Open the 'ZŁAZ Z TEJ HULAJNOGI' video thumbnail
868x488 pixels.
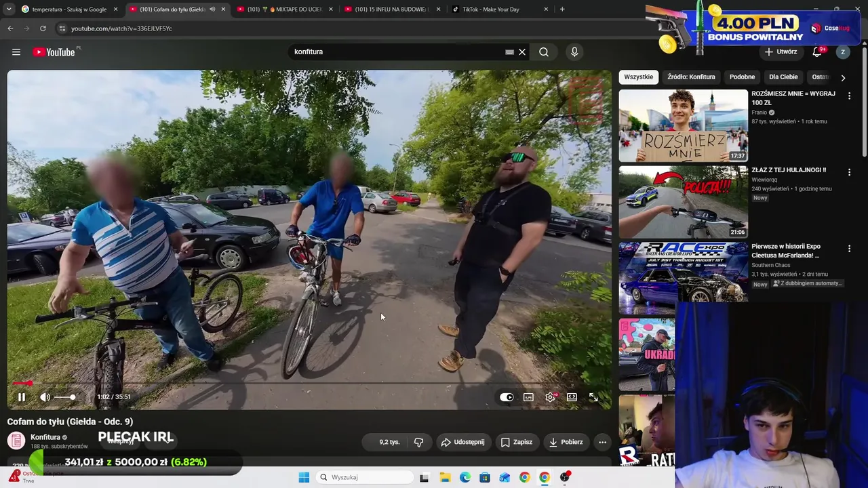[683, 202]
